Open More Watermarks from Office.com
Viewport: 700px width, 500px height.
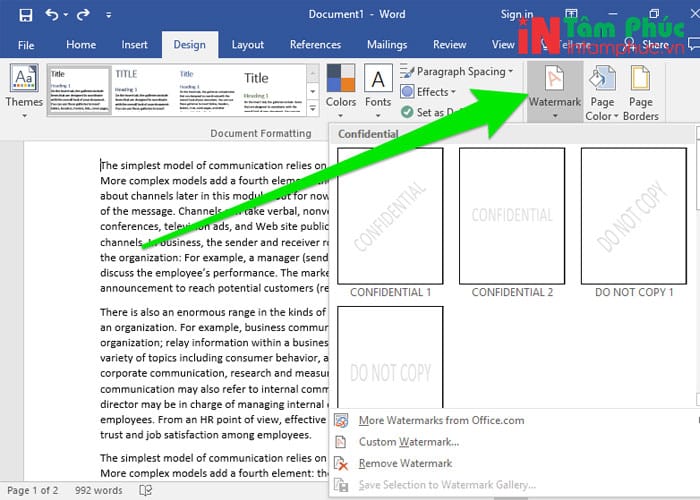(x=440, y=421)
